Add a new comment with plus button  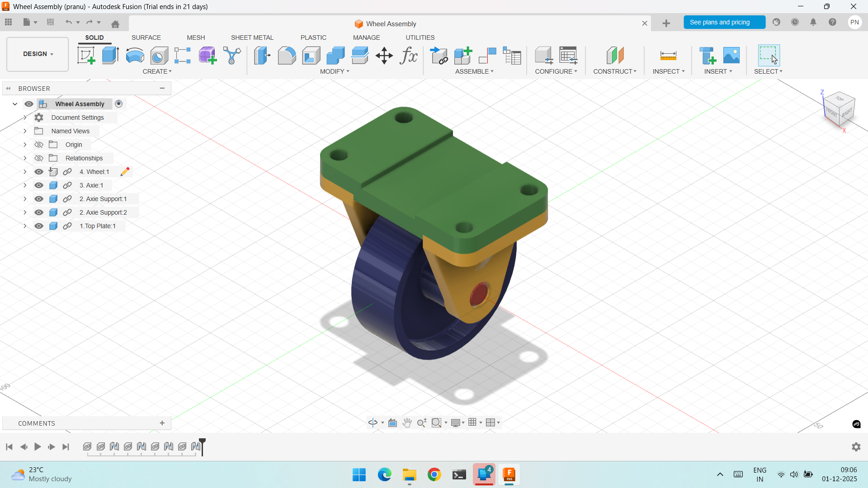162,423
